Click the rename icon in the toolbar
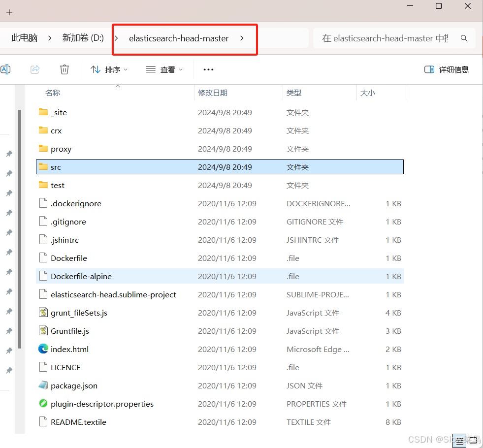This screenshot has height=448, width=483. pyautogui.click(x=5, y=69)
